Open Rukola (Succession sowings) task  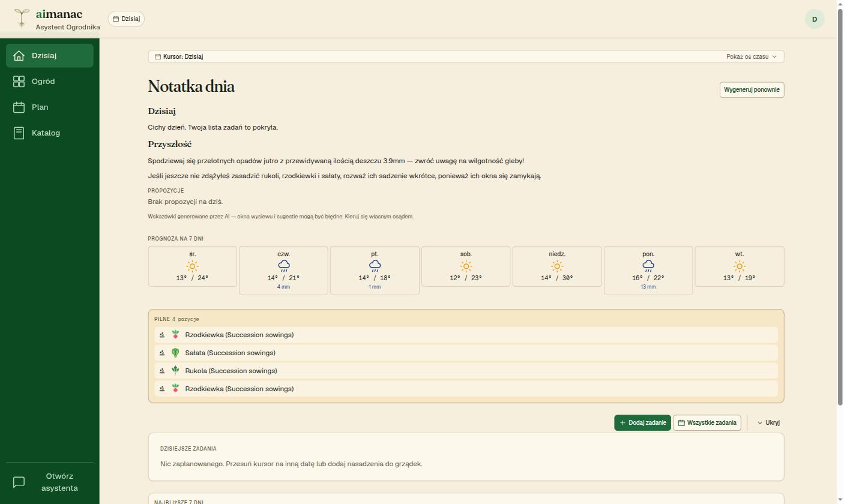point(466,371)
